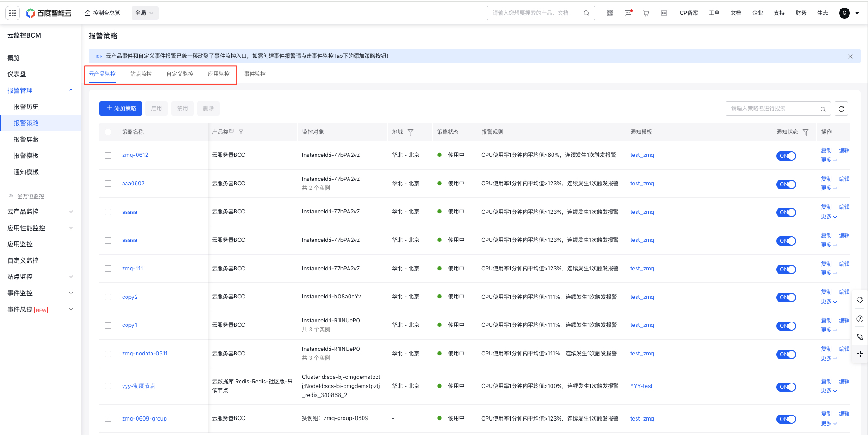Image resolution: width=868 pixels, height=435 pixels.
Task: Switch to 事件监控 tab
Action: [x=255, y=74]
